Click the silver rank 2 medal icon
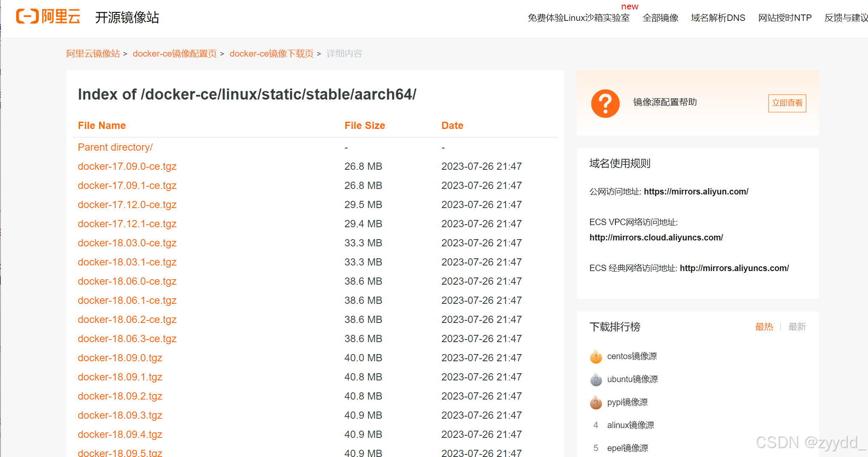The width and height of the screenshot is (868, 457). pos(596,380)
